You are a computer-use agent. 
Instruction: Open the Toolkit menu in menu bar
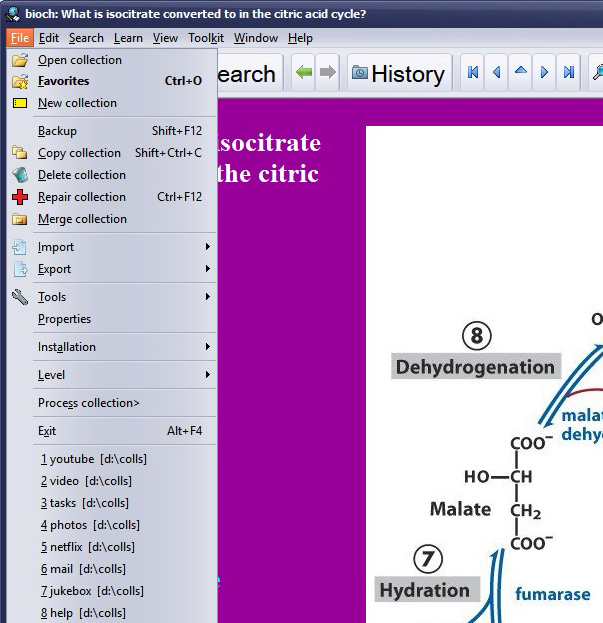point(206,38)
